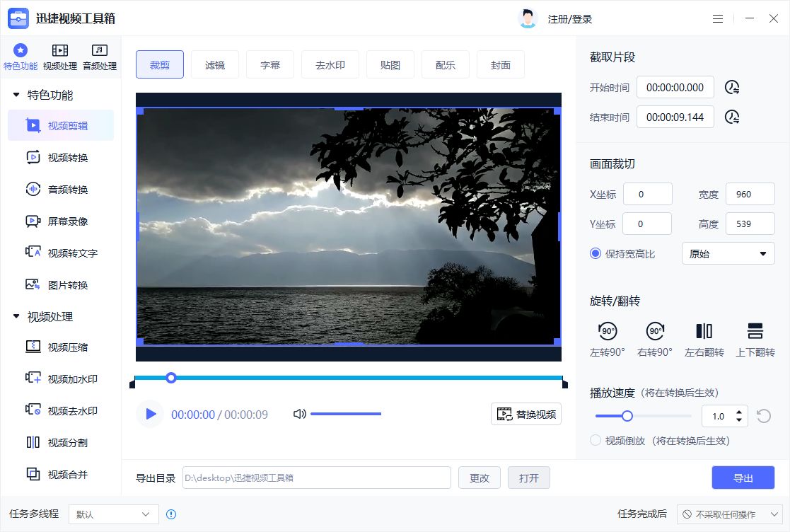Click 替换视频 button
This screenshot has height=532, width=790.
tap(526, 414)
